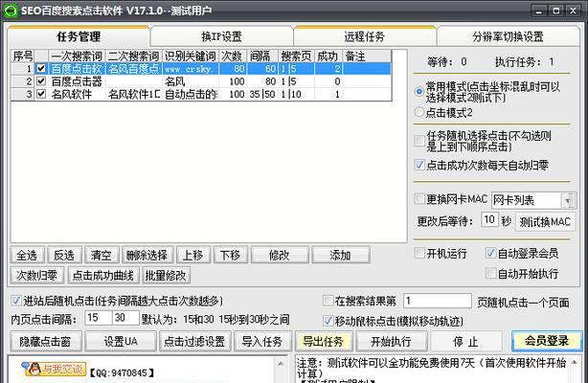The height and width of the screenshot is (383, 588).
Task: Select the 名风软件 cell in row 3
Action: [x=77, y=94]
